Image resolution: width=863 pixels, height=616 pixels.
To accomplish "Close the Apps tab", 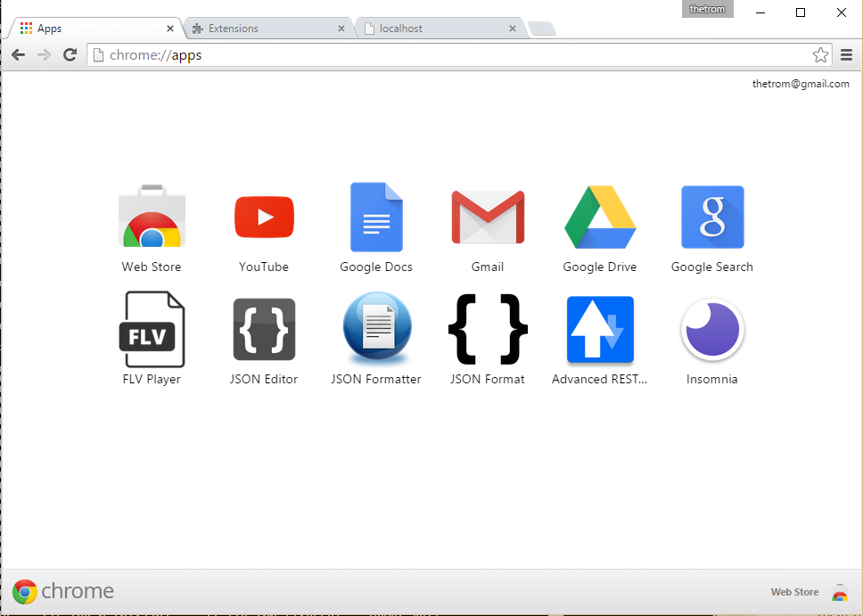I will 170,29.
